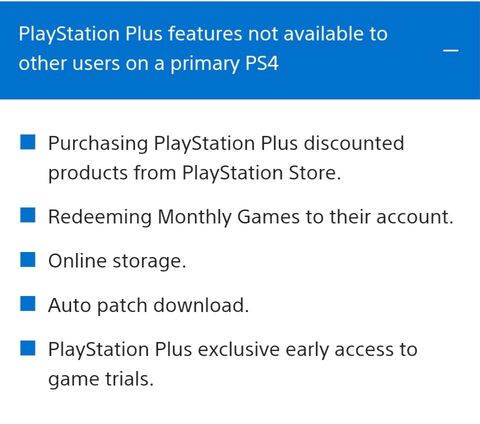Click the blue bullet beside "Online storage"
This screenshot has width=480, height=424.
click(28, 259)
